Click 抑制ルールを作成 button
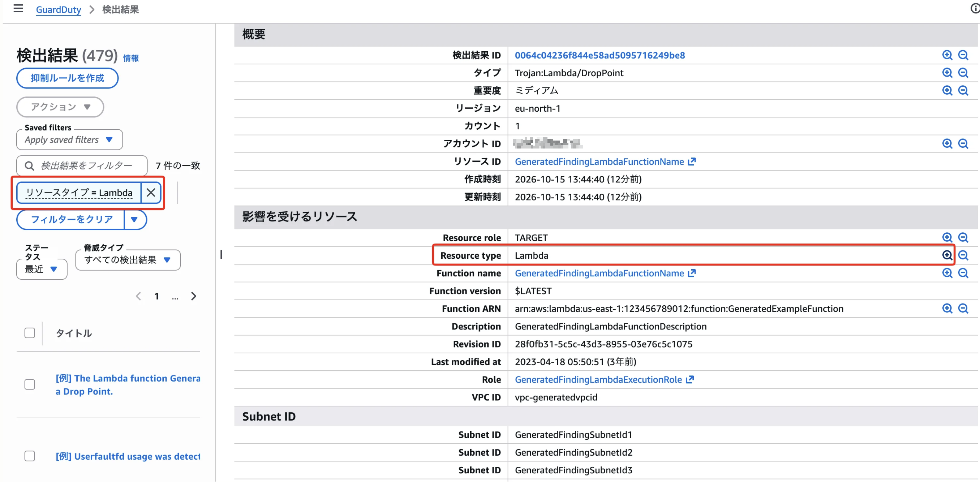The height and width of the screenshot is (482, 980). tap(67, 78)
